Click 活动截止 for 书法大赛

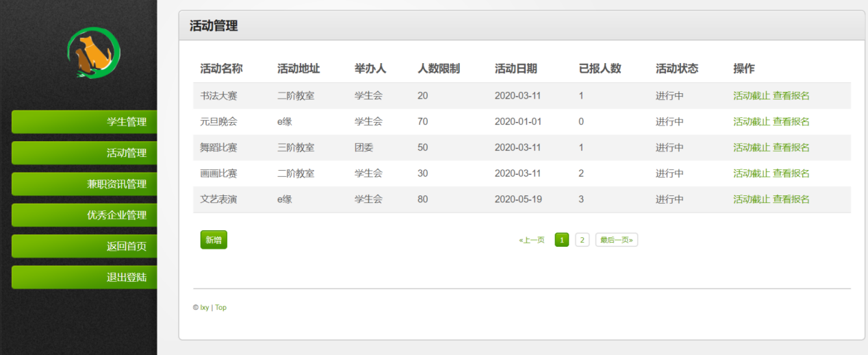click(x=752, y=96)
